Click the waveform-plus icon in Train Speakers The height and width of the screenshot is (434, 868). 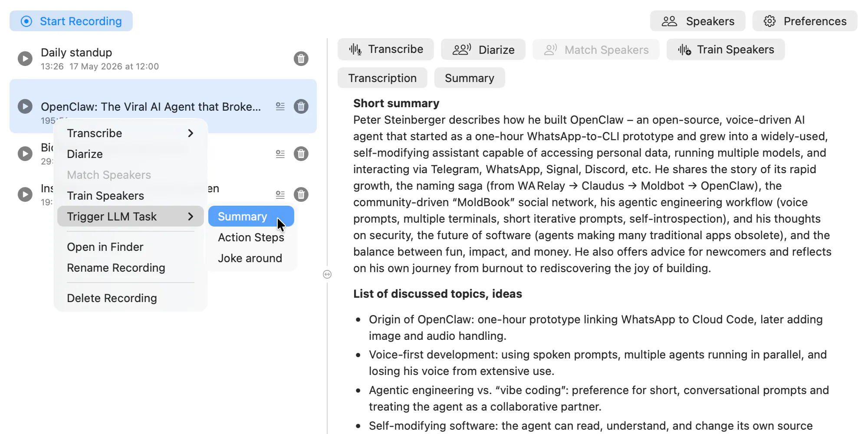(x=684, y=49)
